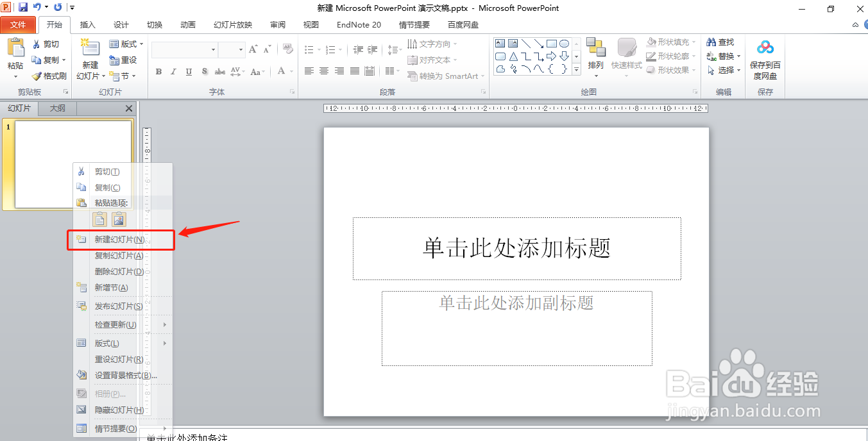Open the font size dropdown
Image resolution: width=868 pixels, height=441 pixels.
[x=241, y=49]
